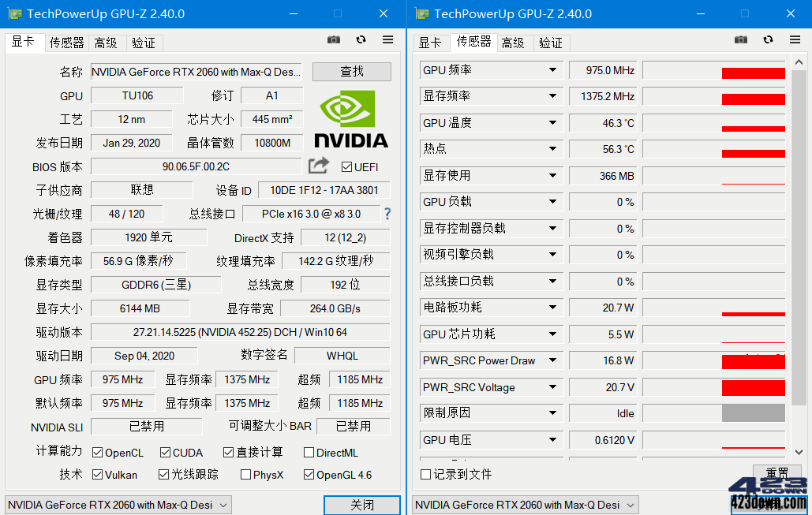Expand the PWR_SRC Voltage sensor dropdown
The image size is (812, 515).
(x=552, y=387)
